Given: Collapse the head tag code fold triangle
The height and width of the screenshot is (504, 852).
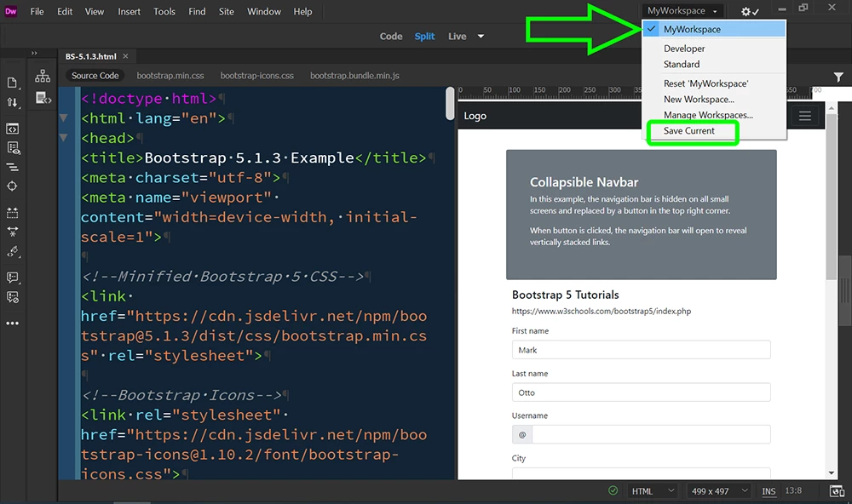Looking at the screenshot, I should pyautogui.click(x=64, y=137).
